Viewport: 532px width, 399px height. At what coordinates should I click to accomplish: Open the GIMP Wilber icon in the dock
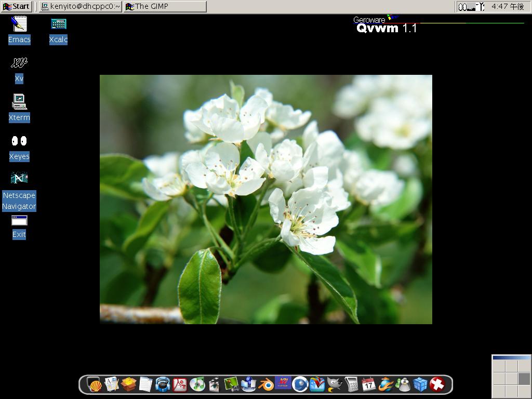point(334,384)
